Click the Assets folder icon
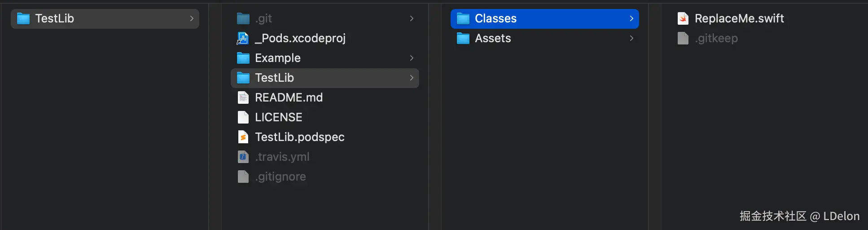This screenshot has width=868, height=230. tap(463, 38)
